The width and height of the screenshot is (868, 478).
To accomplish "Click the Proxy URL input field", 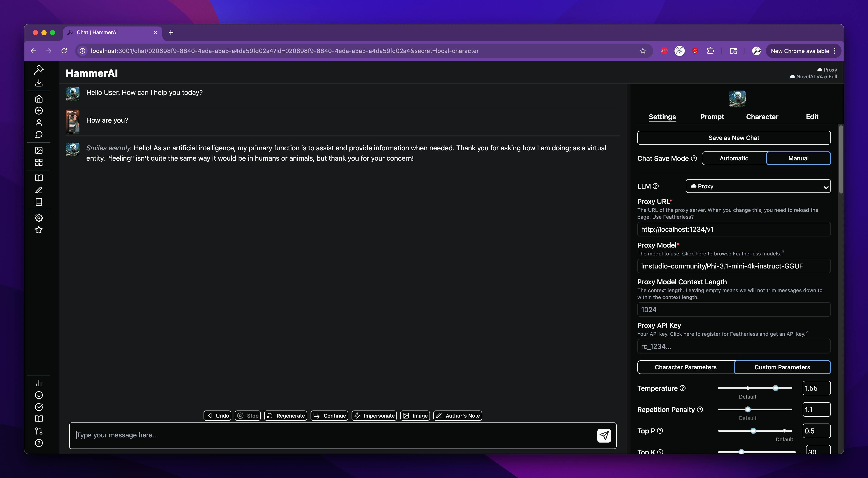I will 734,229.
